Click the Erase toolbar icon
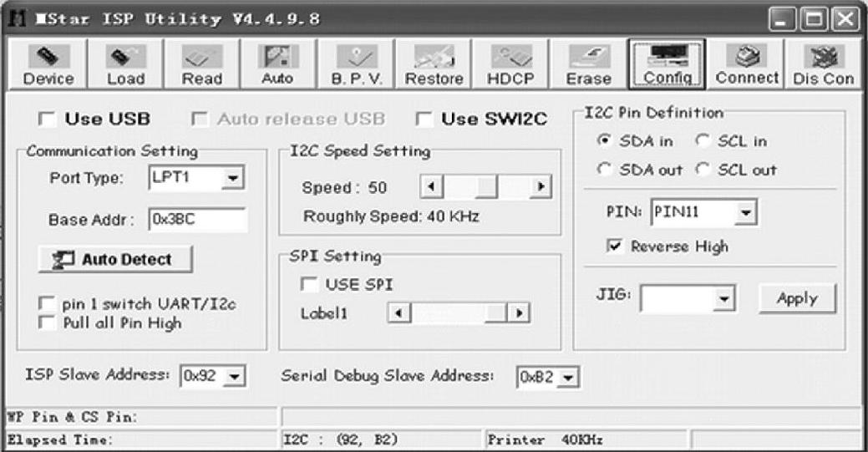 588,64
